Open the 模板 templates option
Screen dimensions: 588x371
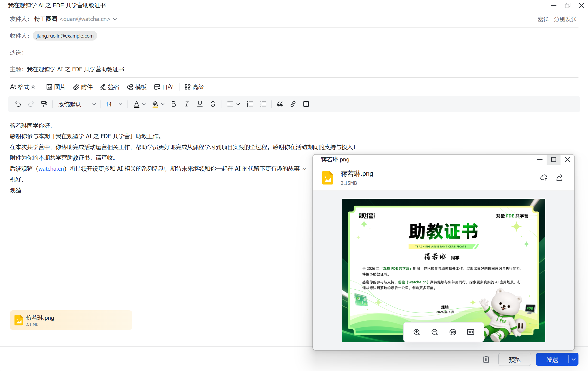(137, 87)
